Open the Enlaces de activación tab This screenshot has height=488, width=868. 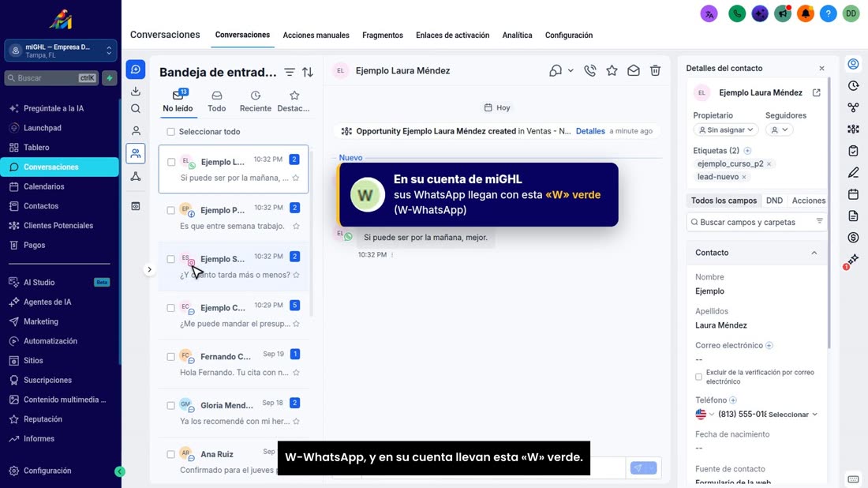tap(452, 36)
